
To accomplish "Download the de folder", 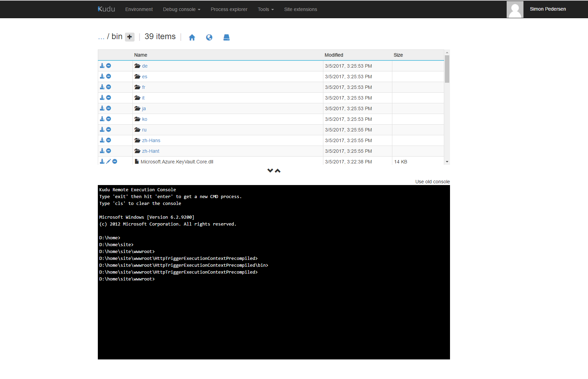I will pos(102,66).
